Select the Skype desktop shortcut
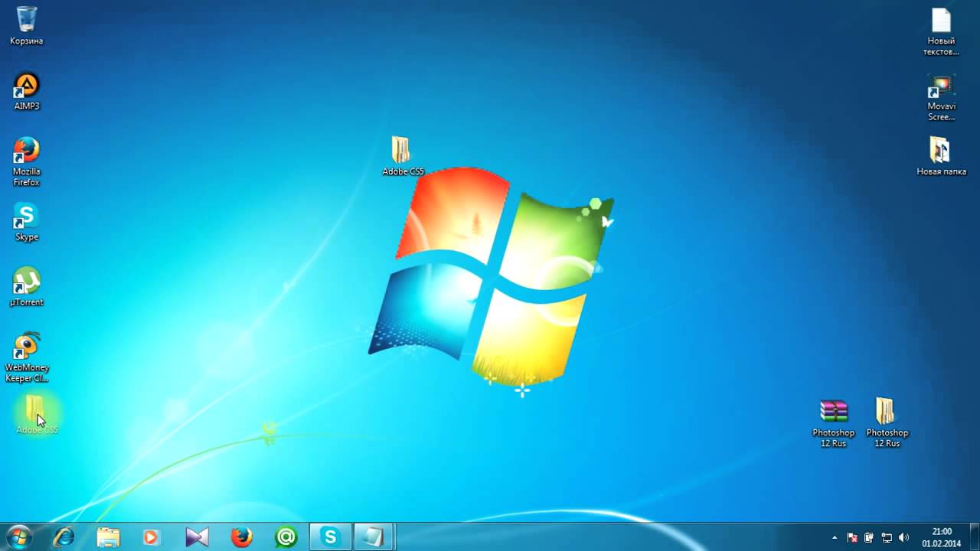The image size is (980, 551). 26,222
